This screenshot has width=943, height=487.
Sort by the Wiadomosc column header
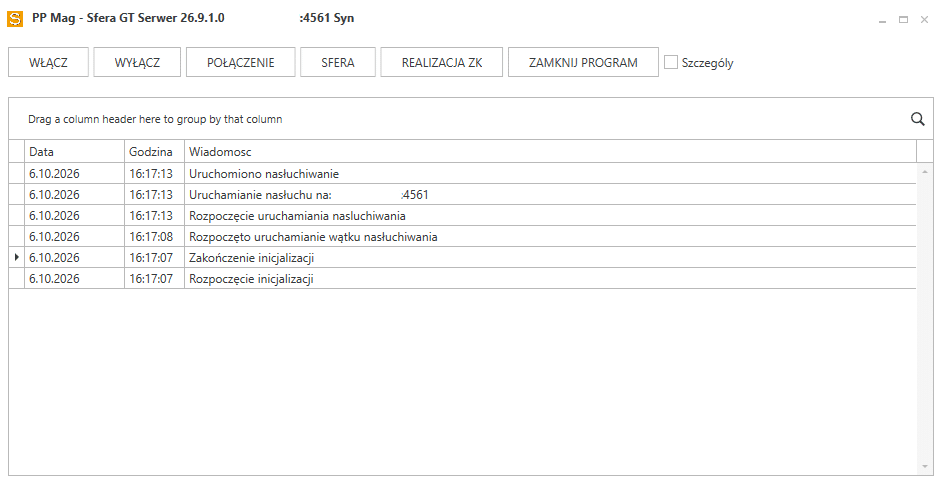550,152
